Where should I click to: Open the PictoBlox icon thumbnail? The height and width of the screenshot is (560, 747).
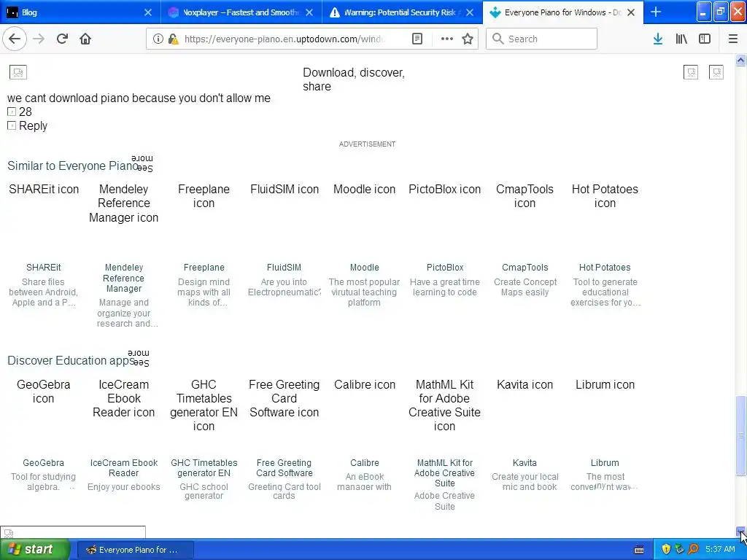pyautogui.click(x=444, y=189)
